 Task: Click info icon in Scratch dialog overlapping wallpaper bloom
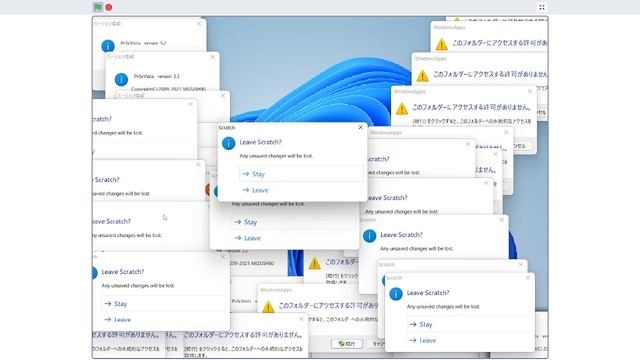click(229, 143)
